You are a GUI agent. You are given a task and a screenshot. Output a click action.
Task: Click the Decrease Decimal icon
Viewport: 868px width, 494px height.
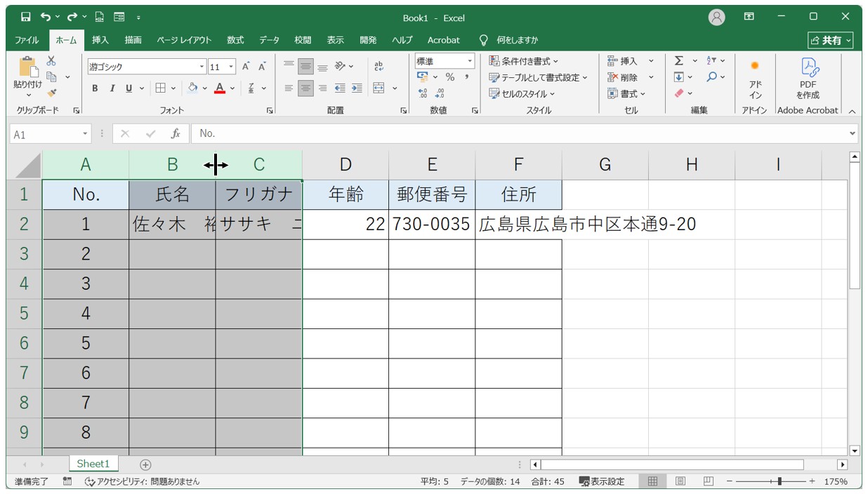(x=440, y=93)
